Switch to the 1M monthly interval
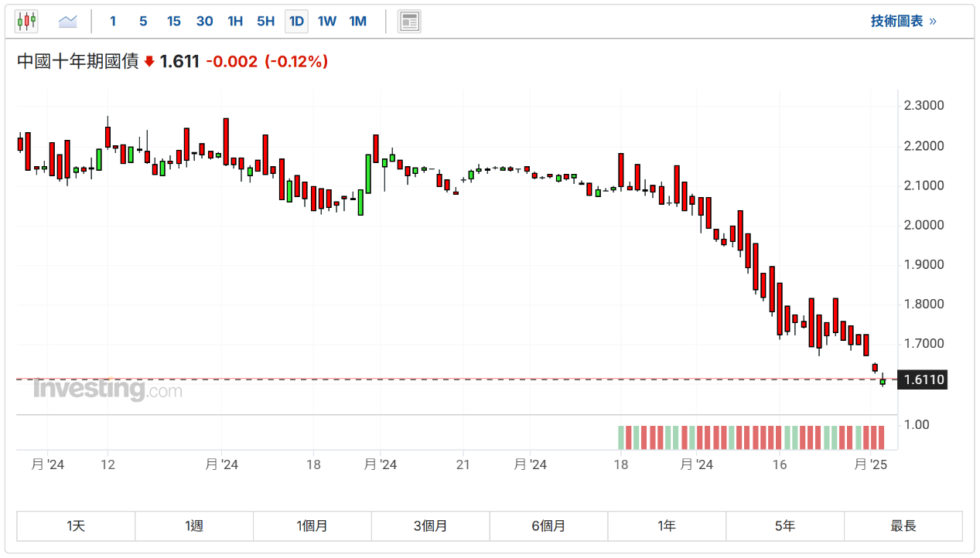The height and width of the screenshot is (558, 980). tap(357, 22)
